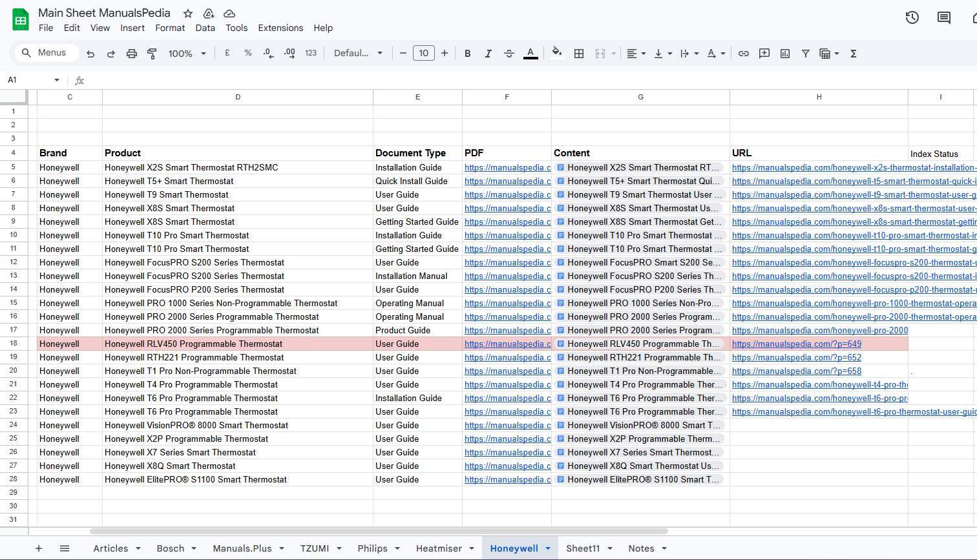Open more number formats 123
This screenshot has width=977, height=560.
pyautogui.click(x=311, y=53)
